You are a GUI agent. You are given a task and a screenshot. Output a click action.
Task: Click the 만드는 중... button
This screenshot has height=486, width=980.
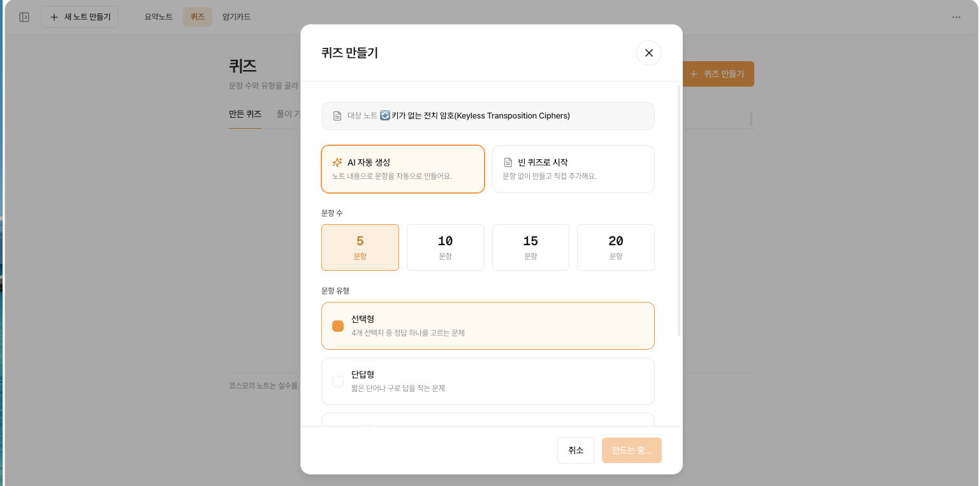(632, 450)
